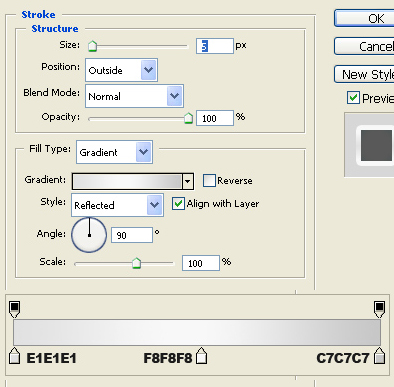Uncheck Align with Layer
Image resolution: width=394 pixels, height=387 pixels.
[178, 203]
